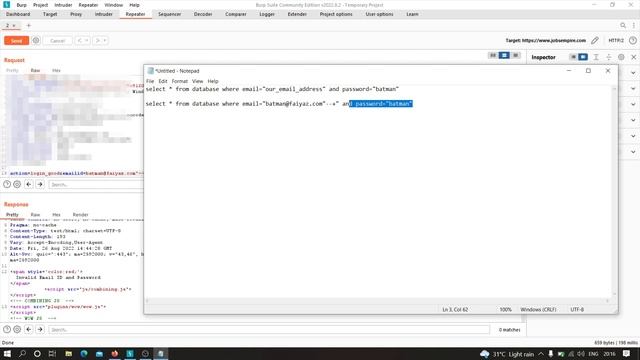Click the Repeater search magnifier icon
This screenshot has width=640, height=360.
pyautogui.click(x=623, y=25)
